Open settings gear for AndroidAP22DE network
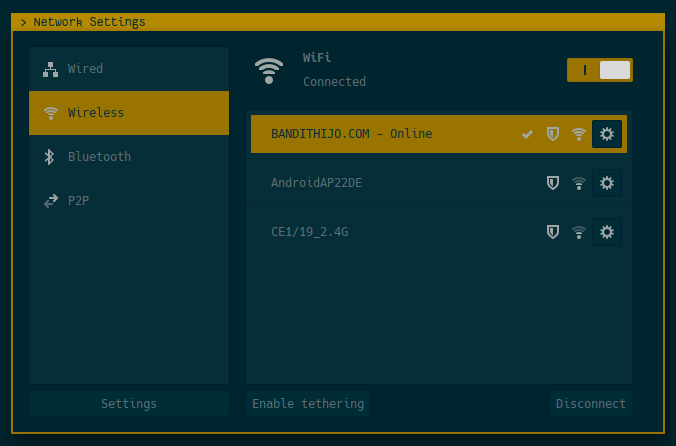 click(x=606, y=183)
